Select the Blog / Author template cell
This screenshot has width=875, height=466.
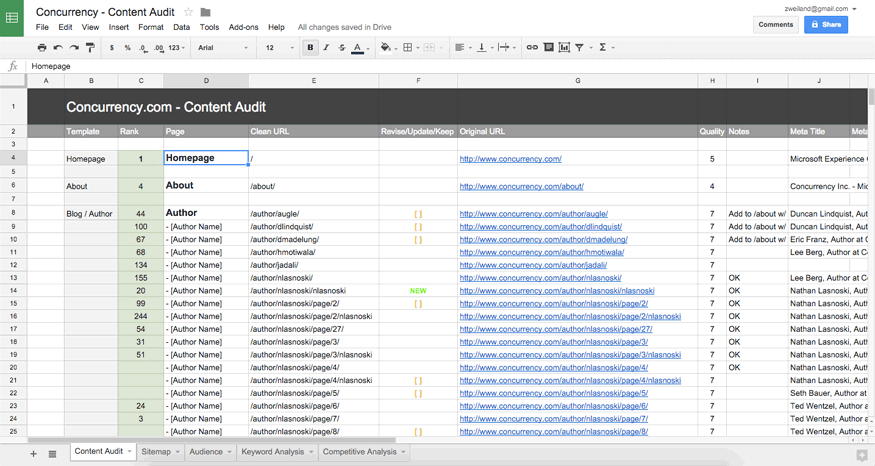pyautogui.click(x=91, y=214)
